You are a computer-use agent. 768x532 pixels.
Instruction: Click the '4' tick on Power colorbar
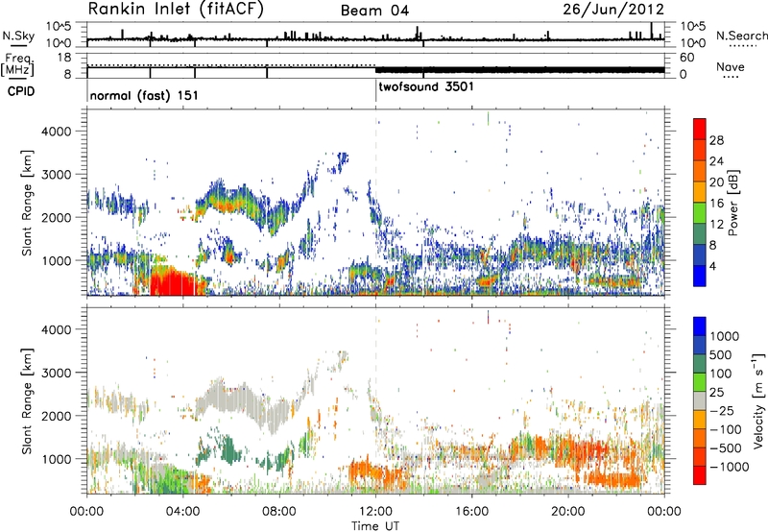pos(712,266)
